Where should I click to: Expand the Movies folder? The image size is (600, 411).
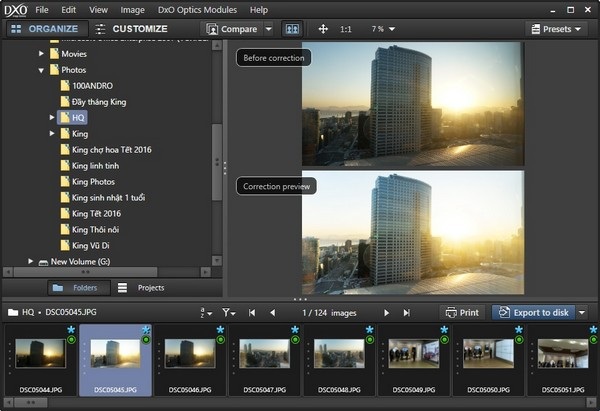pyautogui.click(x=41, y=54)
